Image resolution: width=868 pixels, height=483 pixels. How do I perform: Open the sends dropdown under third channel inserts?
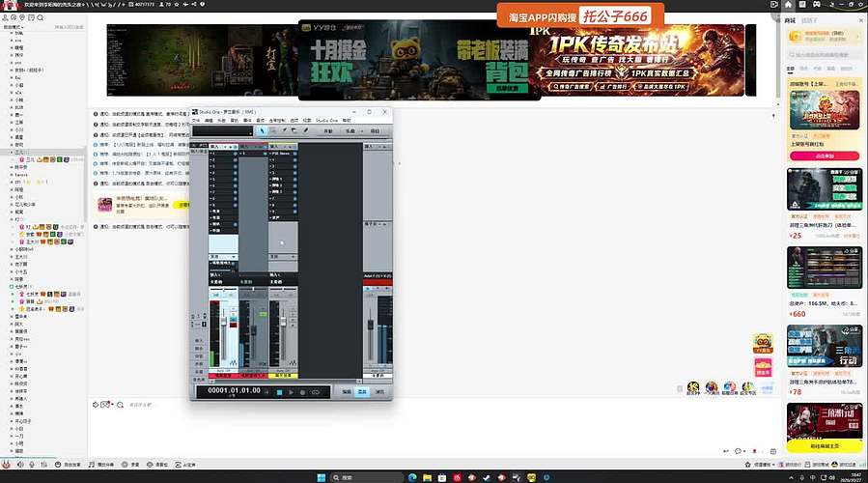pos(293,256)
